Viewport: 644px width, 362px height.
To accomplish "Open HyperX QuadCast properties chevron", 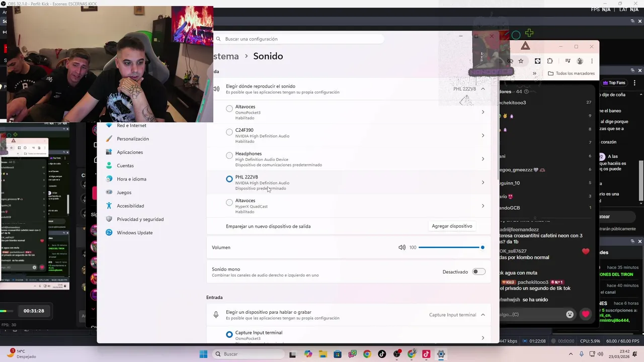I will [x=482, y=206].
